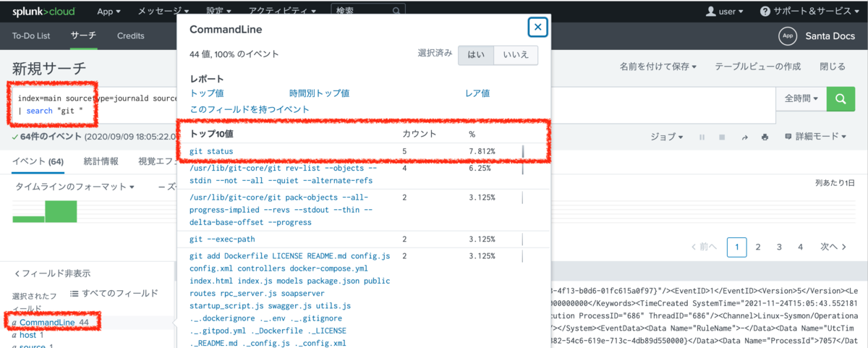The image size is (868, 348).
Task: Click このフィールドを持つイベント link
Action: tap(250, 109)
